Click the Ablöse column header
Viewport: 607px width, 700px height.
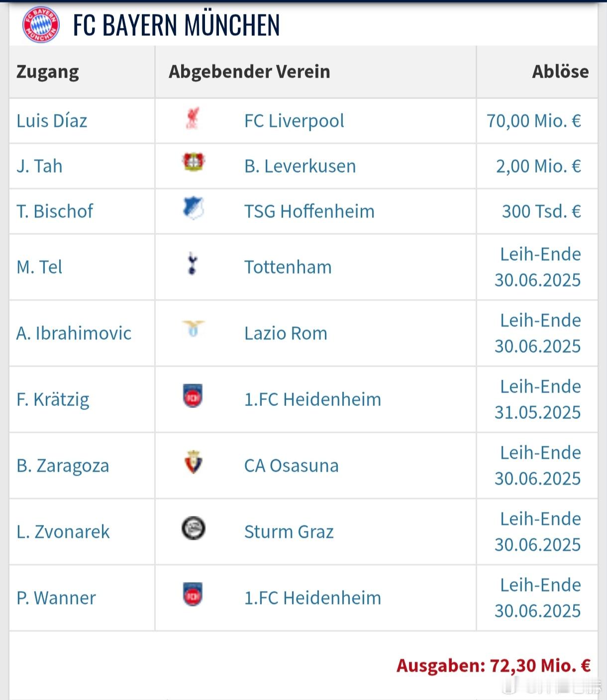pyautogui.click(x=560, y=72)
